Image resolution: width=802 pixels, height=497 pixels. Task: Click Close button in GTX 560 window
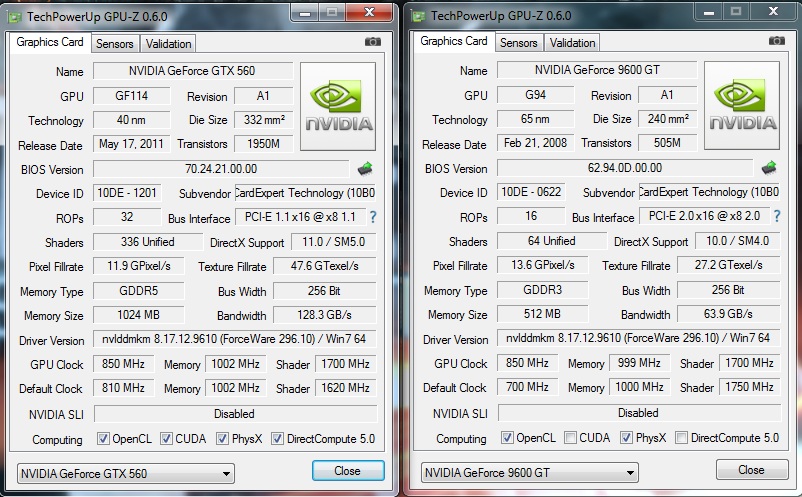(348, 470)
